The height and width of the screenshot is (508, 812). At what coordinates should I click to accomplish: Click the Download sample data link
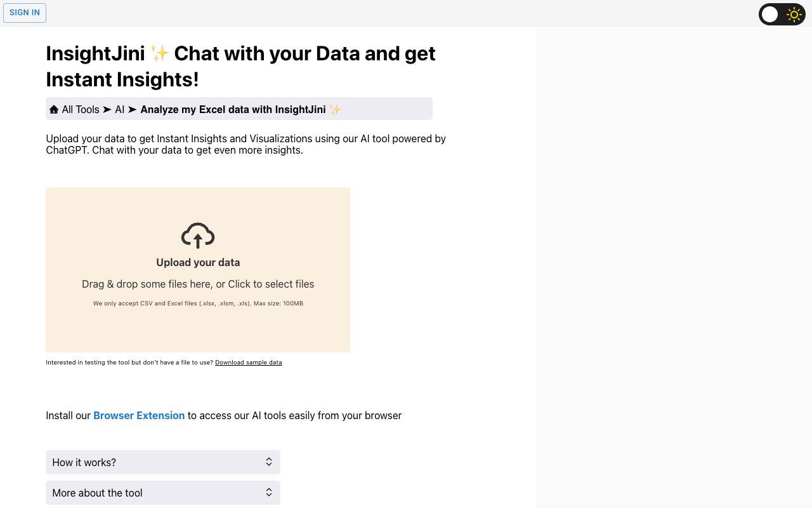click(x=249, y=363)
